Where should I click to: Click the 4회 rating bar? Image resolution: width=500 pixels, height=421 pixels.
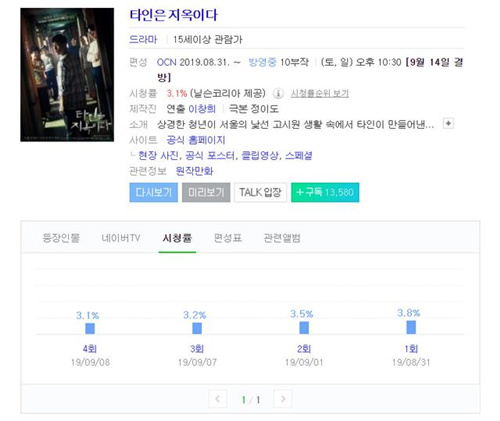[x=90, y=328]
